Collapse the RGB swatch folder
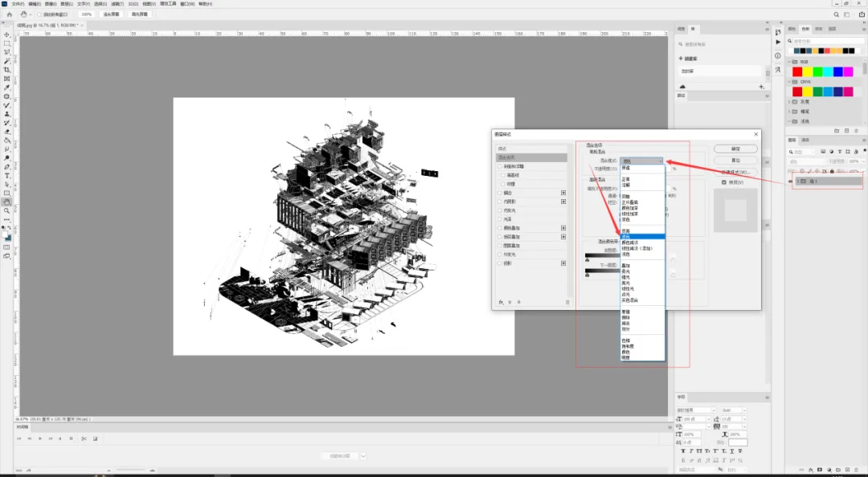The image size is (868, 477). point(790,62)
